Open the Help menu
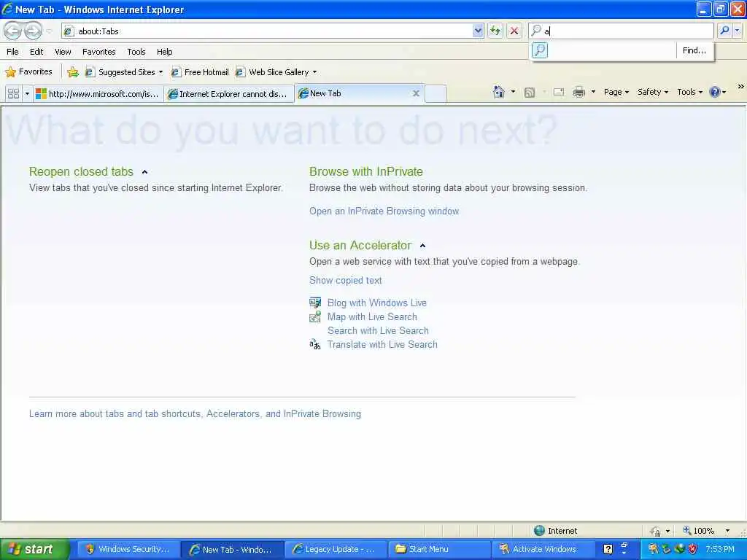The width and height of the screenshot is (747, 560). tap(165, 52)
